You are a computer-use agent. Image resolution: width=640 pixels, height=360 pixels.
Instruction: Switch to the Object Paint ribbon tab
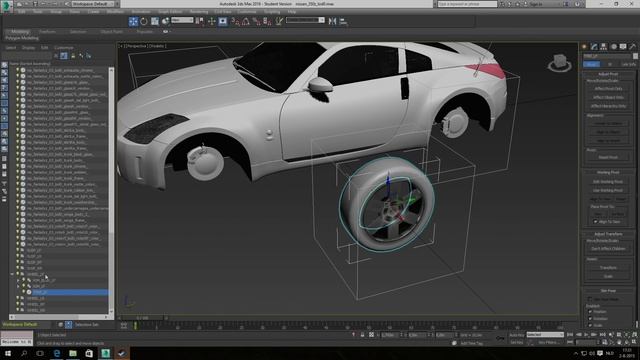[111, 31]
